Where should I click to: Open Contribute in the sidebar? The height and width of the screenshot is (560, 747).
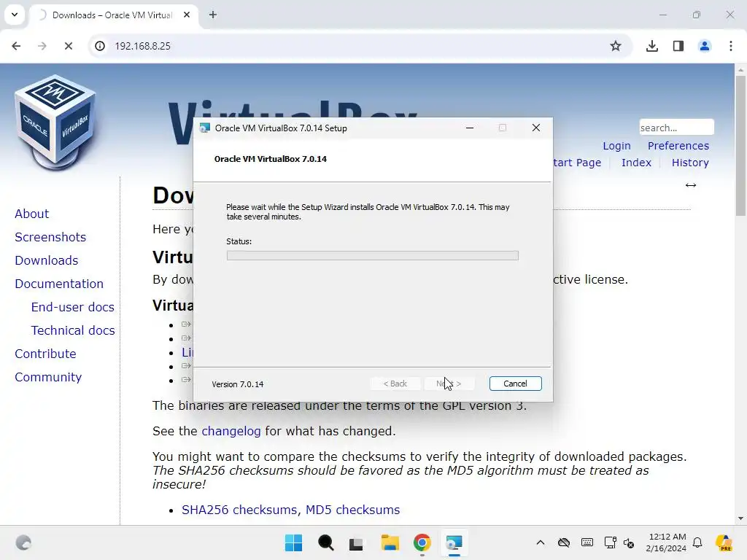tap(45, 354)
